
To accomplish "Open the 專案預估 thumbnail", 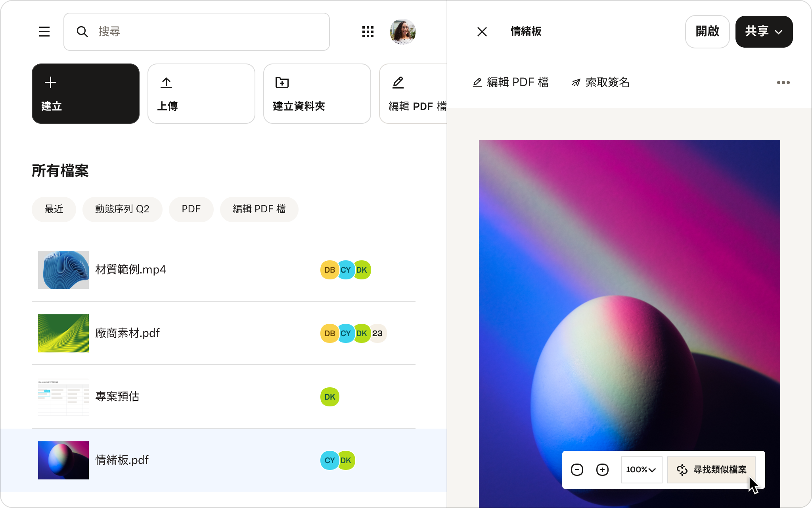I will pos(63,397).
